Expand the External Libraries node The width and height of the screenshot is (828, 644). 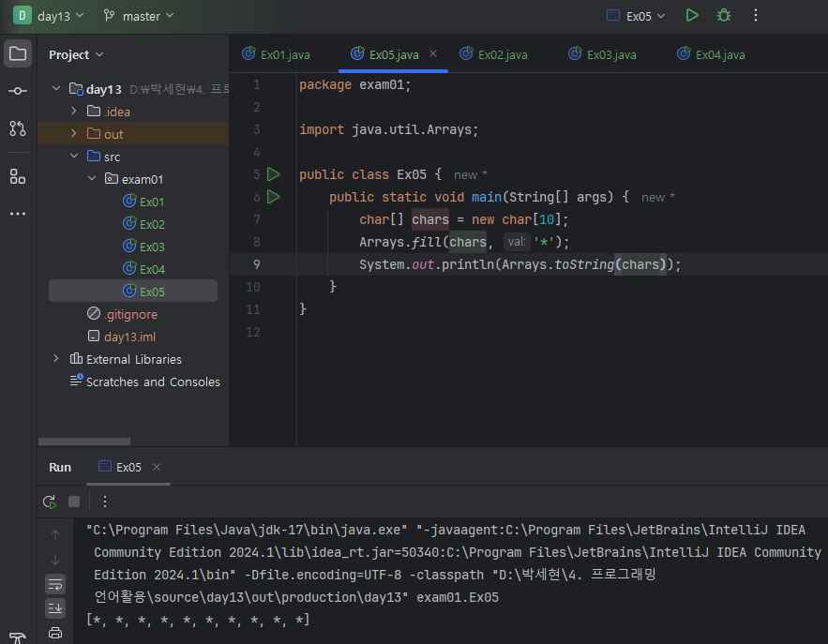(x=56, y=359)
